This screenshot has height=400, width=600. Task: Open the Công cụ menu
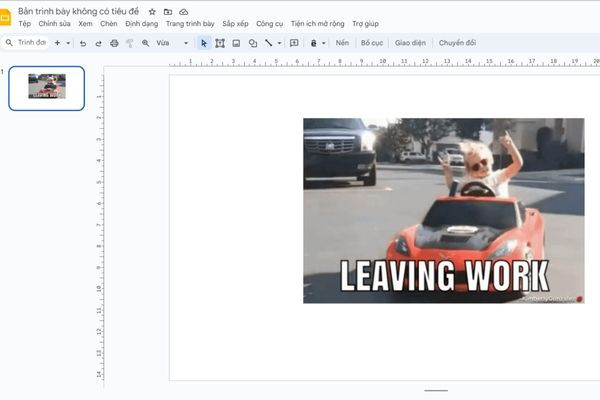click(269, 24)
